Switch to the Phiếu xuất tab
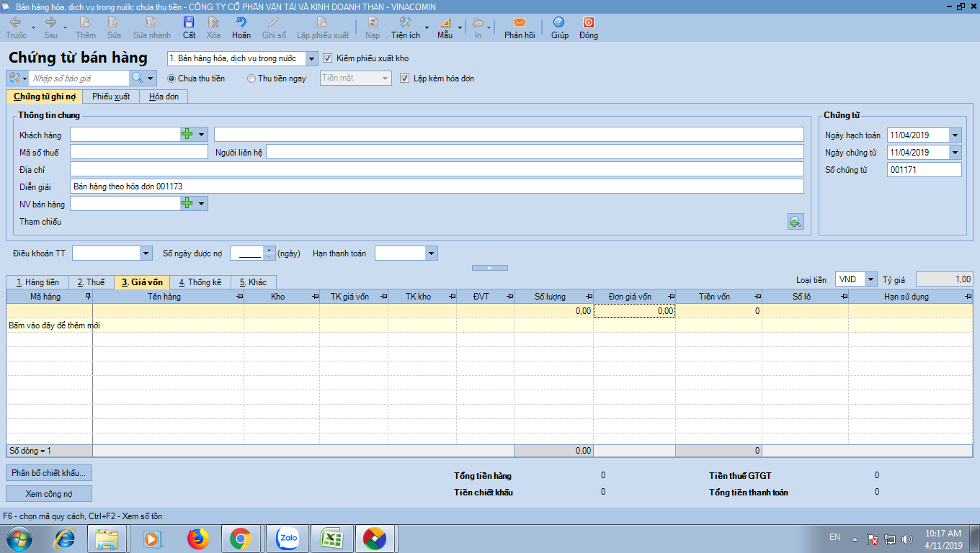Viewport: 980px width, 553px height. click(x=111, y=96)
